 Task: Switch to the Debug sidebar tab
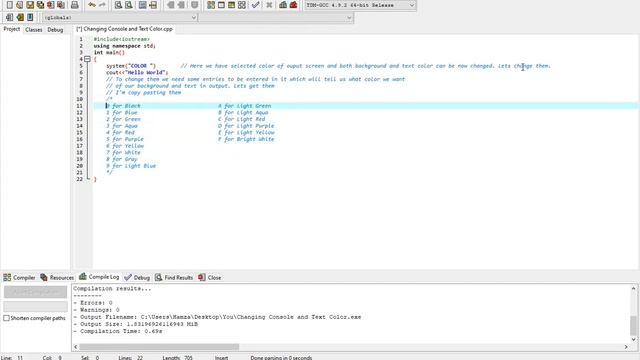[x=55, y=30]
